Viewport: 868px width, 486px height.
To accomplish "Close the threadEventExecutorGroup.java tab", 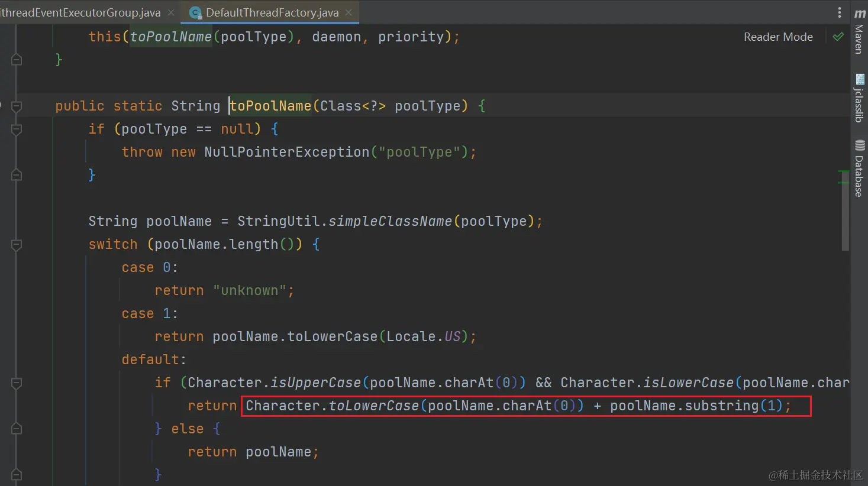I will tap(171, 12).
